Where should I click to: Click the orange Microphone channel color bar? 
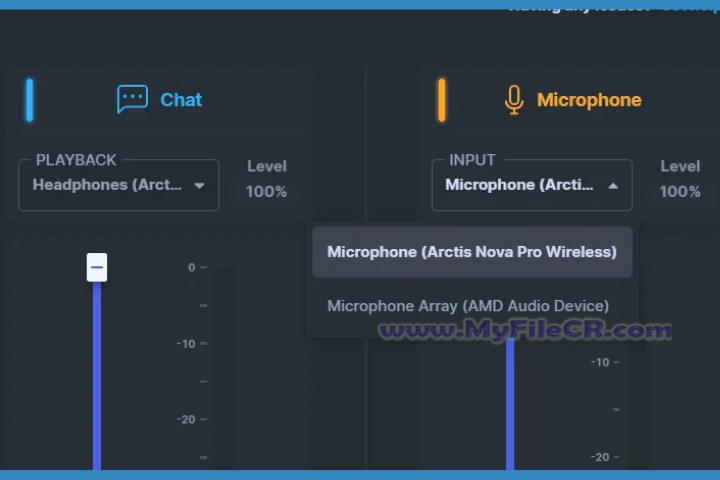(441, 100)
